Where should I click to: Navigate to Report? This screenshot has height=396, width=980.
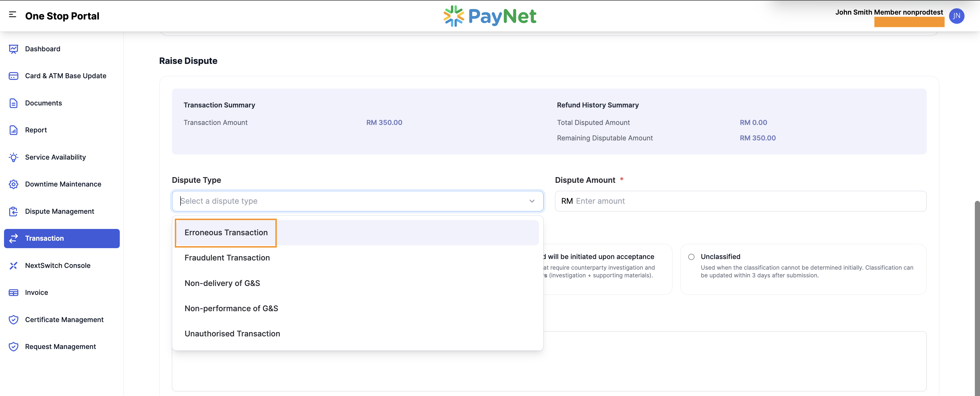(x=62, y=130)
